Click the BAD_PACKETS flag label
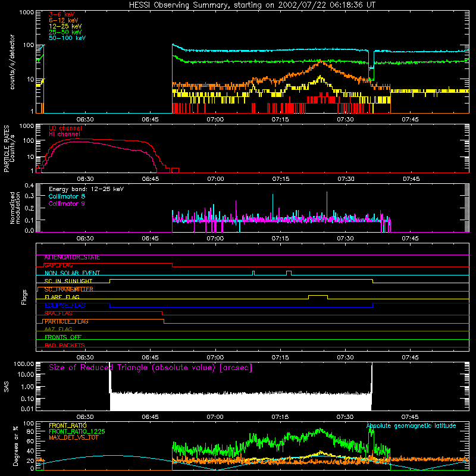 click(x=65, y=346)
